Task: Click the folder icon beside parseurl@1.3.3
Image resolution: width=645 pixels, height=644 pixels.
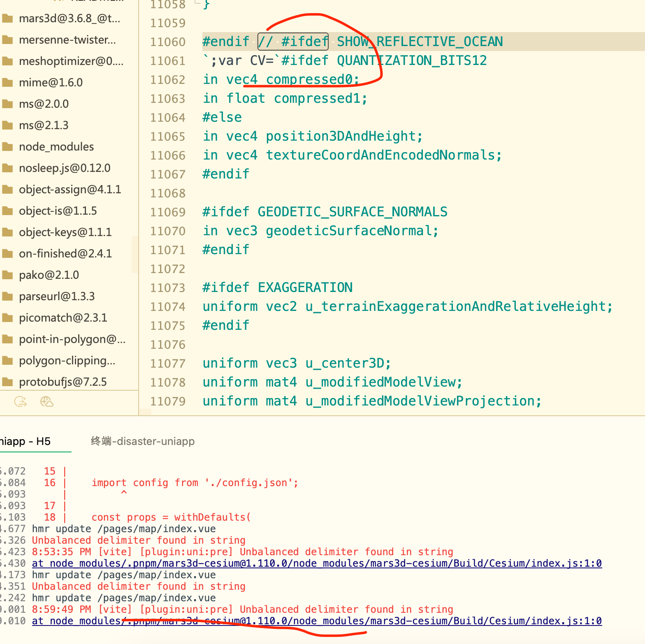Action: coord(7,296)
